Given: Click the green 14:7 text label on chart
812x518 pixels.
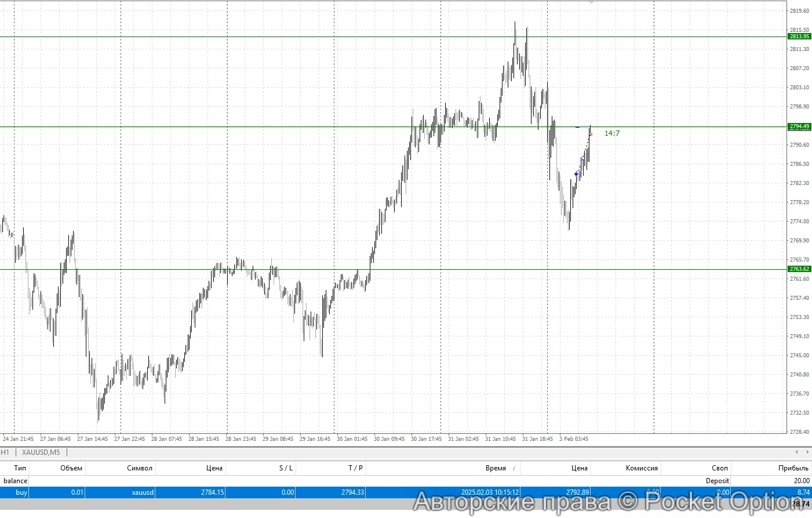Looking at the screenshot, I should tap(612, 133).
